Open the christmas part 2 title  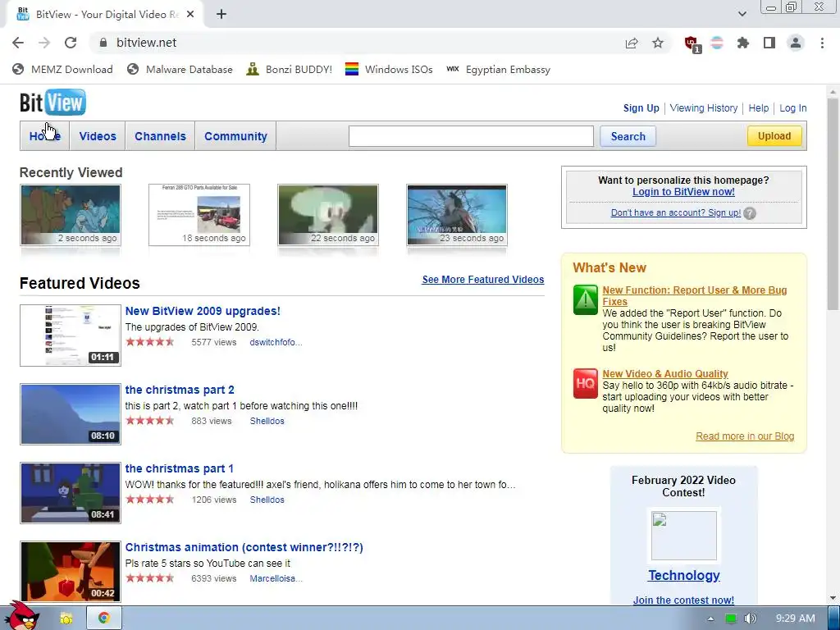click(180, 390)
